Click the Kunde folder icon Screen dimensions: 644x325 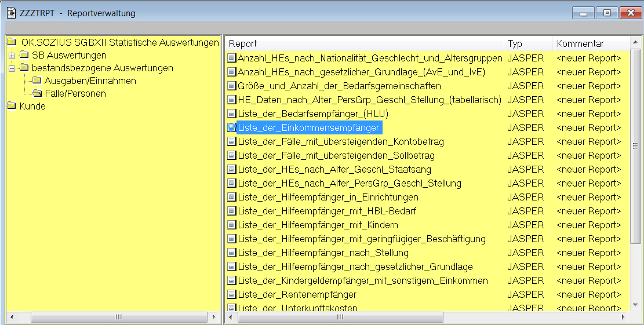12,107
